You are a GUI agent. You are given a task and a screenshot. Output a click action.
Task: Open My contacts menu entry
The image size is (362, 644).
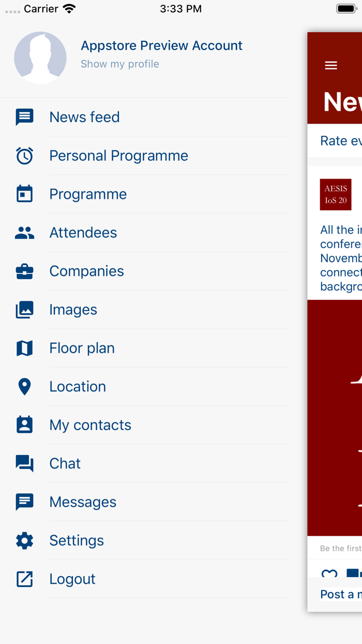tap(90, 425)
